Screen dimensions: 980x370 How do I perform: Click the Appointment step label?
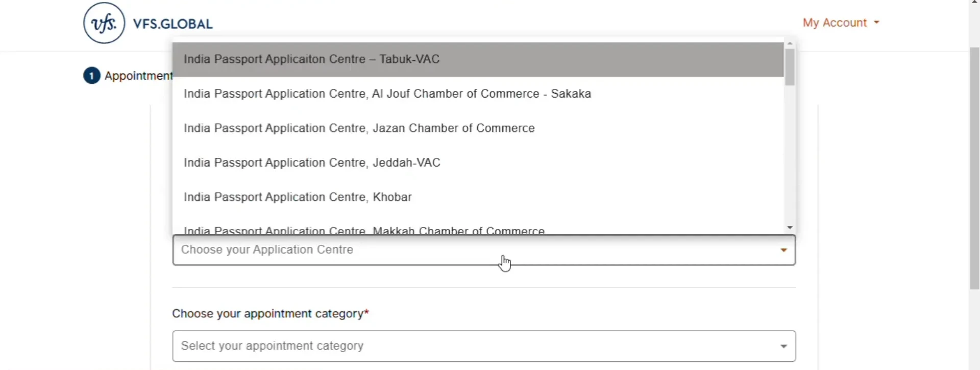click(x=138, y=76)
